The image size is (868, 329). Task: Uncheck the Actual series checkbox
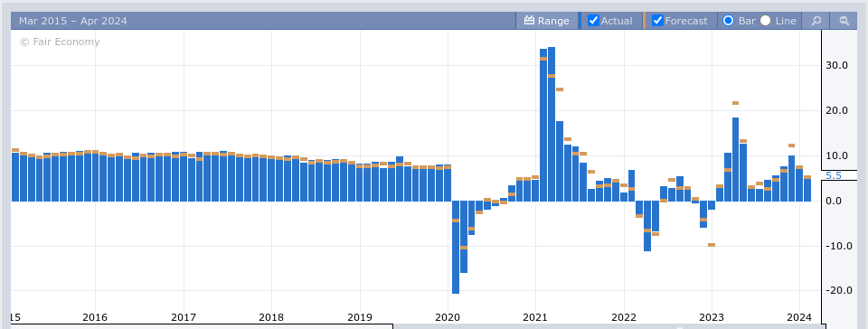pyautogui.click(x=593, y=21)
